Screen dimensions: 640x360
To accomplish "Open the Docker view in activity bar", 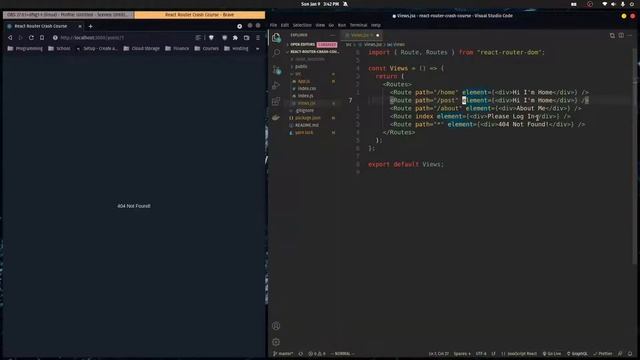I will pos(276,118).
